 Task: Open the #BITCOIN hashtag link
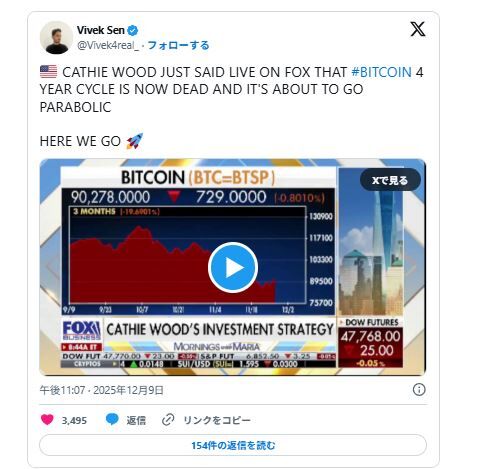(x=382, y=72)
